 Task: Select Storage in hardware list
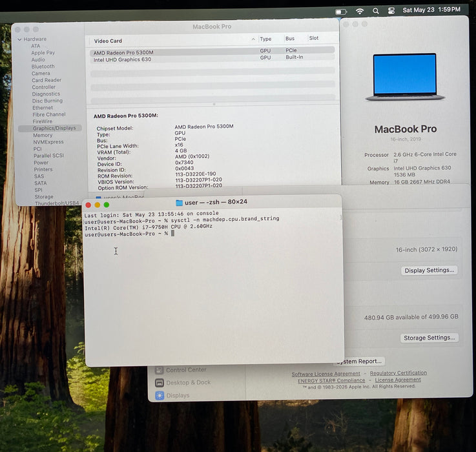(44, 197)
